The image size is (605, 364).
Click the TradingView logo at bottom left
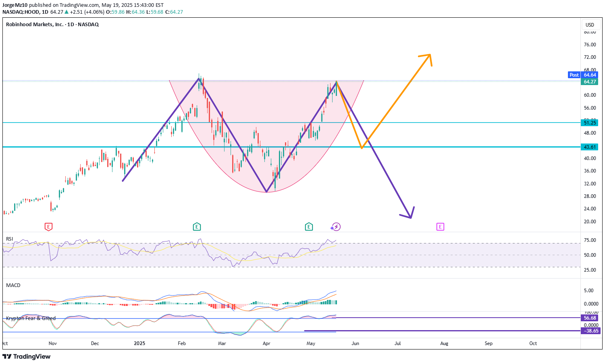coord(27,356)
